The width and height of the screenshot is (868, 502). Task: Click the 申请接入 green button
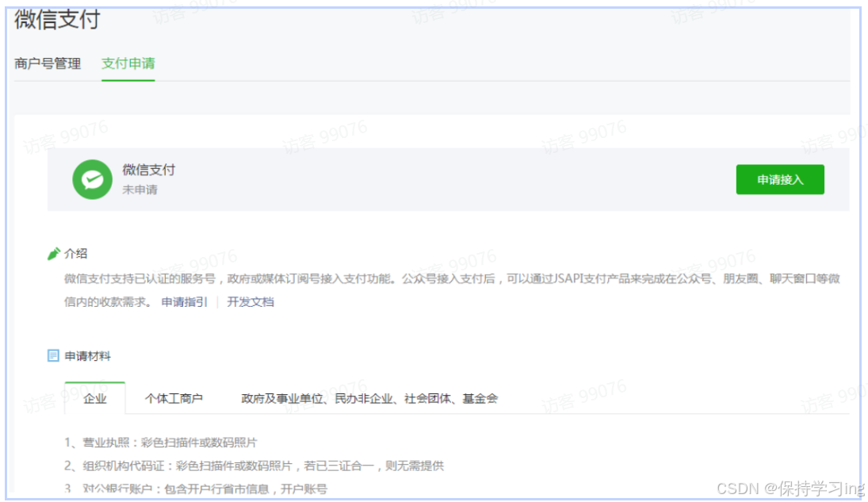point(780,179)
